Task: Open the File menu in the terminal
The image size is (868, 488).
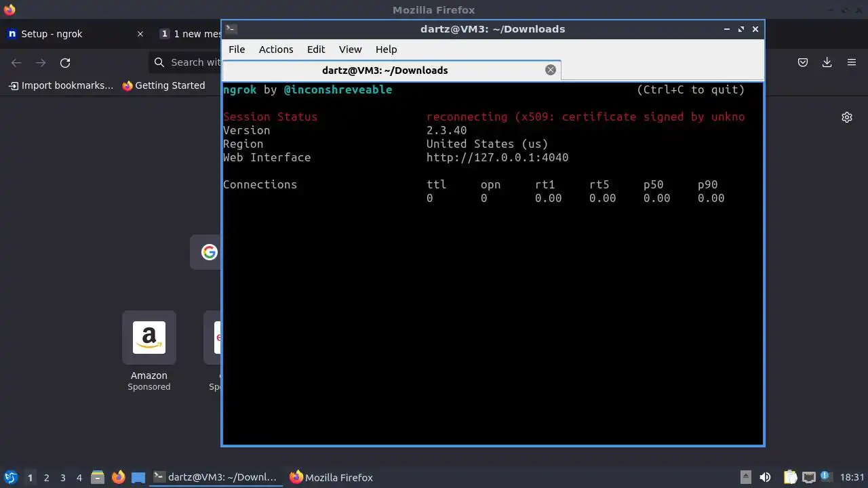Action: [237, 49]
